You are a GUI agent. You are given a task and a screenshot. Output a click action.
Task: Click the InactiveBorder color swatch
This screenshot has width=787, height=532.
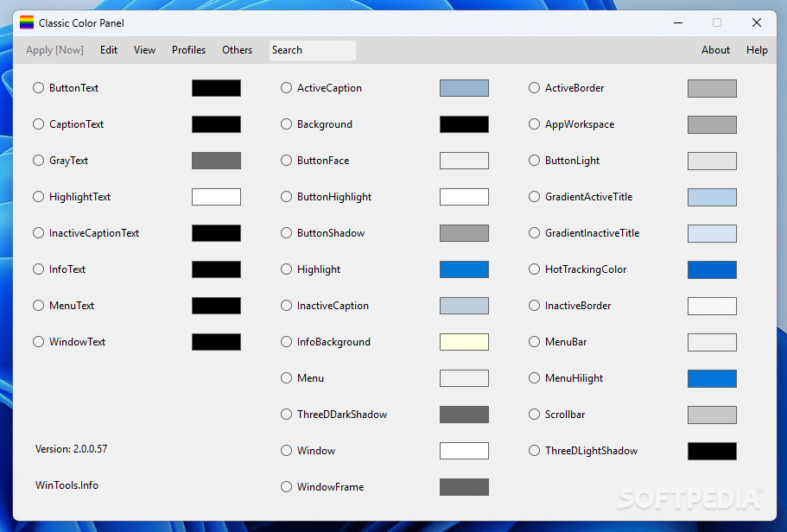point(712,306)
